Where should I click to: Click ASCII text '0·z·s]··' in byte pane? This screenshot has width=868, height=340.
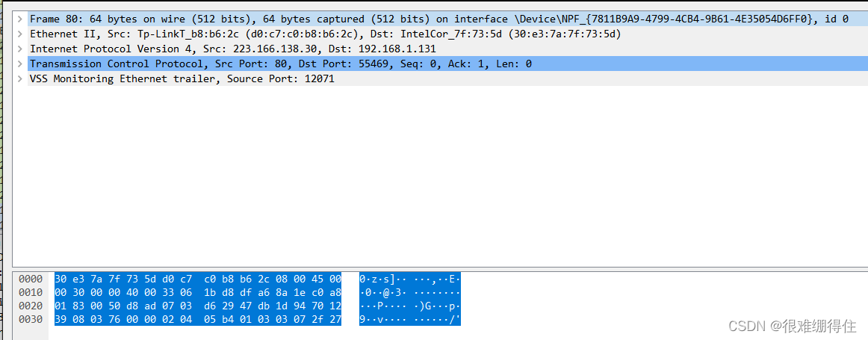click(x=383, y=279)
